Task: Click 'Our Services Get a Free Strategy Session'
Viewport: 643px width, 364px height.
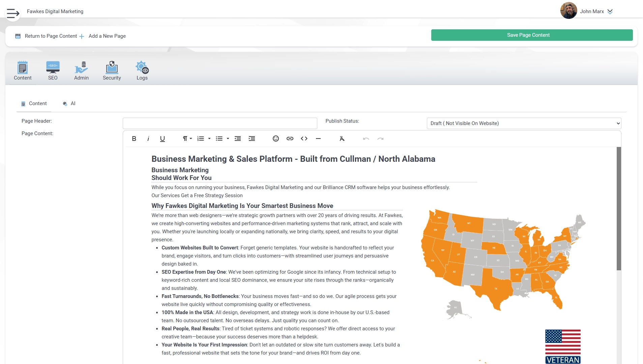Action: (197, 195)
